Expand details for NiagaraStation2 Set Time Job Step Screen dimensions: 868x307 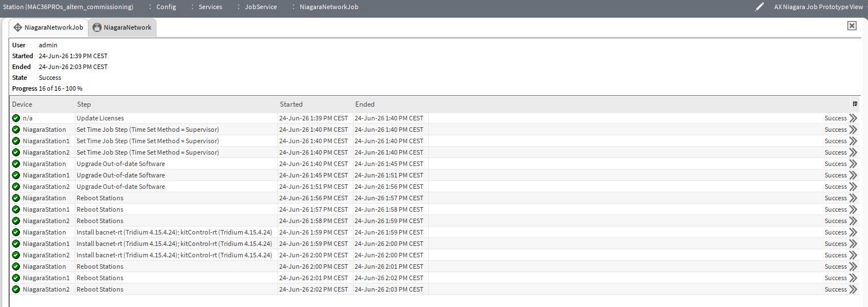coord(853,152)
